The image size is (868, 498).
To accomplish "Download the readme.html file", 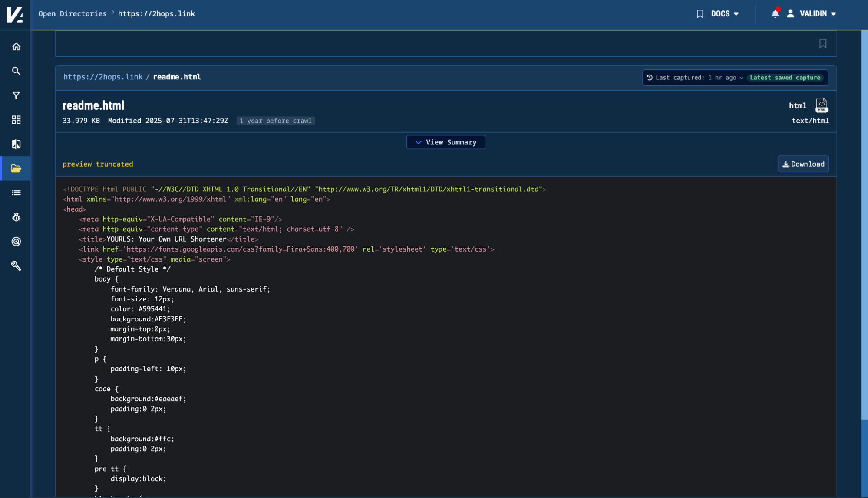I will coord(803,164).
